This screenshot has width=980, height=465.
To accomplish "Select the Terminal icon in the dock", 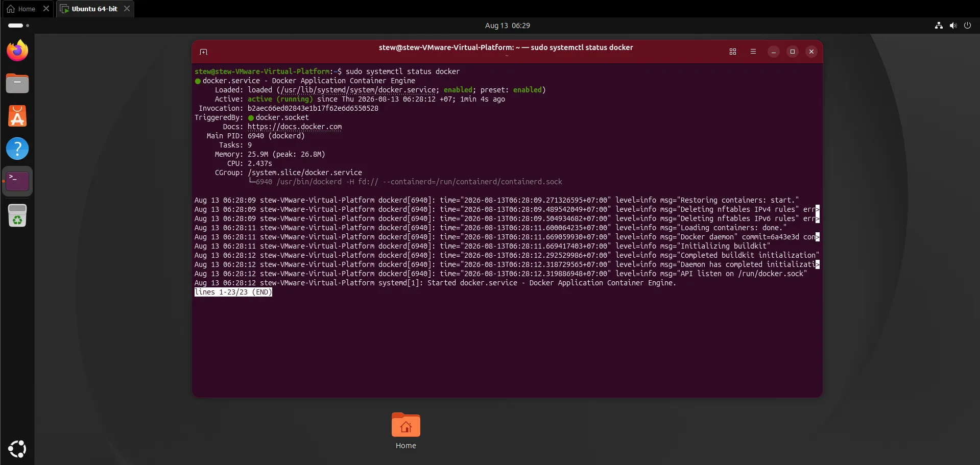I will tap(17, 181).
